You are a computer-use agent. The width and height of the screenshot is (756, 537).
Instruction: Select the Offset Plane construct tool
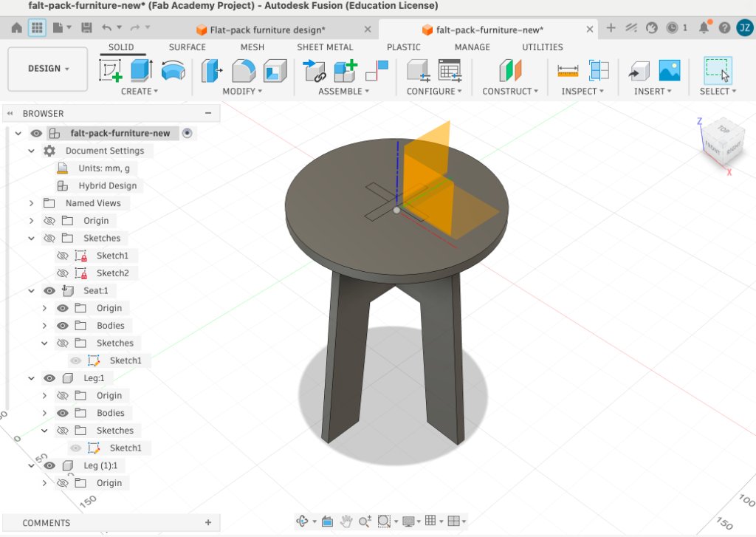pyautogui.click(x=510, y=70)
